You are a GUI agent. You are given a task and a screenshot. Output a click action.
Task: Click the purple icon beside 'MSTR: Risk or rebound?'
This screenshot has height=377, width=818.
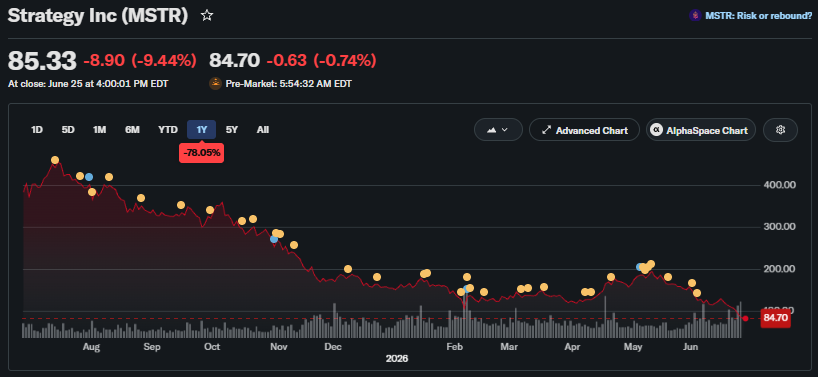tap(694, 16)
